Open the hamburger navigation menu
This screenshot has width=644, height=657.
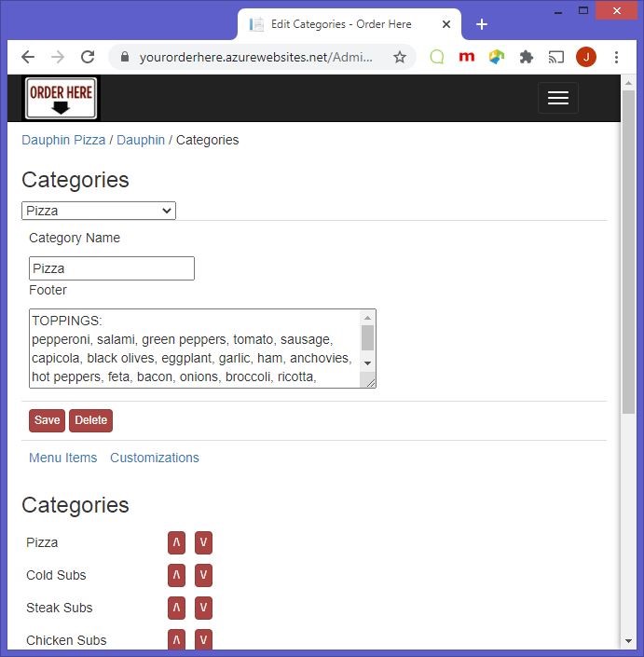point(557,98)
